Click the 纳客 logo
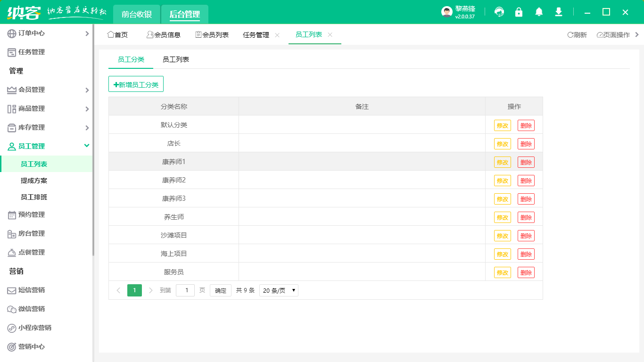The image size is (644, 362). tap(23, 12)
